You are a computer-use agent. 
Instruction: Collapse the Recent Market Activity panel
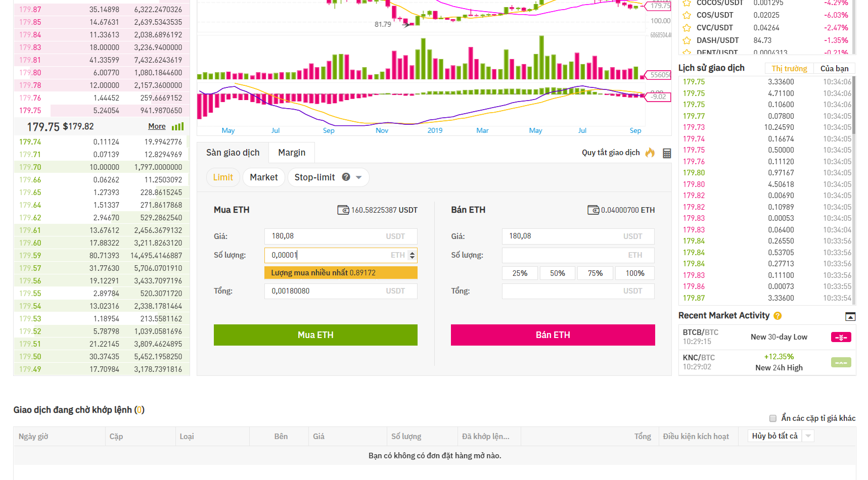[850, 316]
